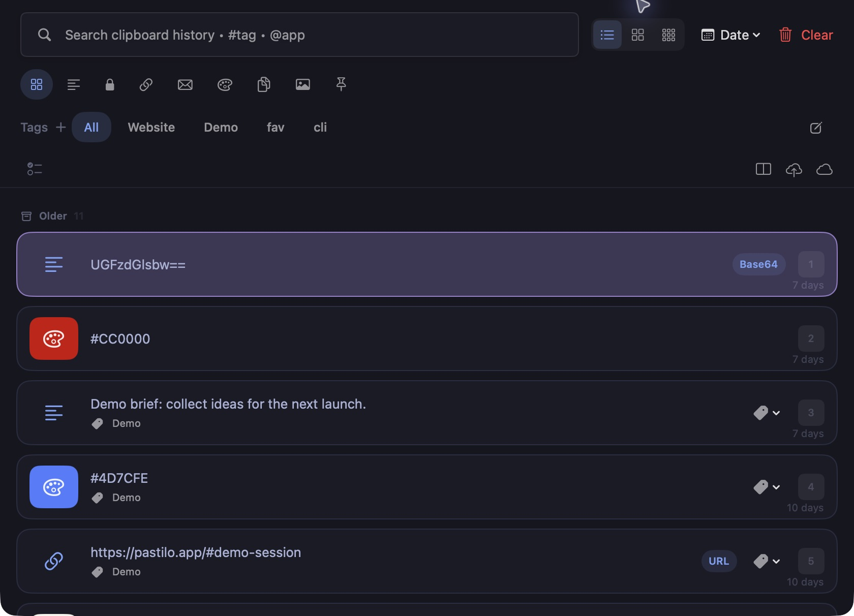Toggle multi-select checklist mode icon

pyautogui.click(x=35, y=169)
